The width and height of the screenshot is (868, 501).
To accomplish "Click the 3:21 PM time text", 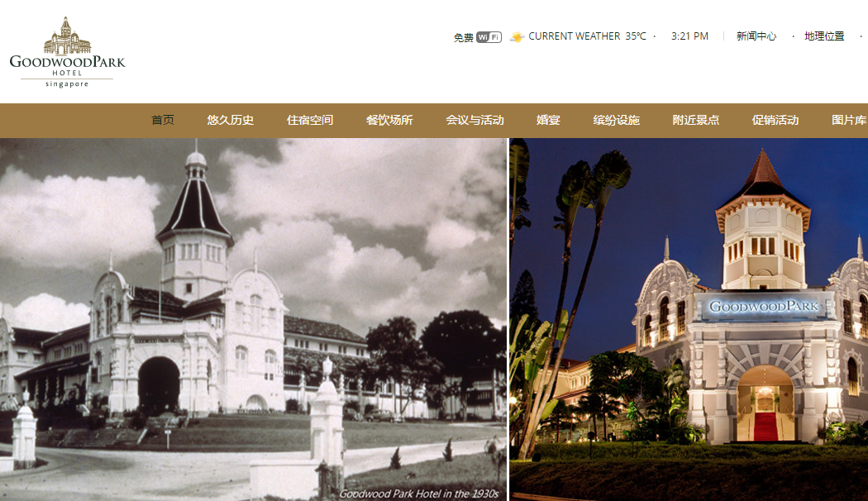I will pos(689,36).
